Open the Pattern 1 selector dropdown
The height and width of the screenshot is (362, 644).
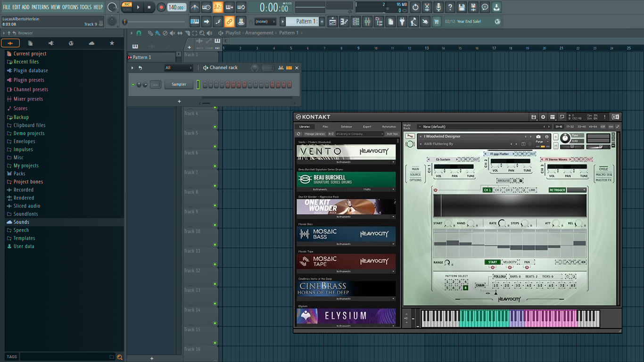coord(302,21)
